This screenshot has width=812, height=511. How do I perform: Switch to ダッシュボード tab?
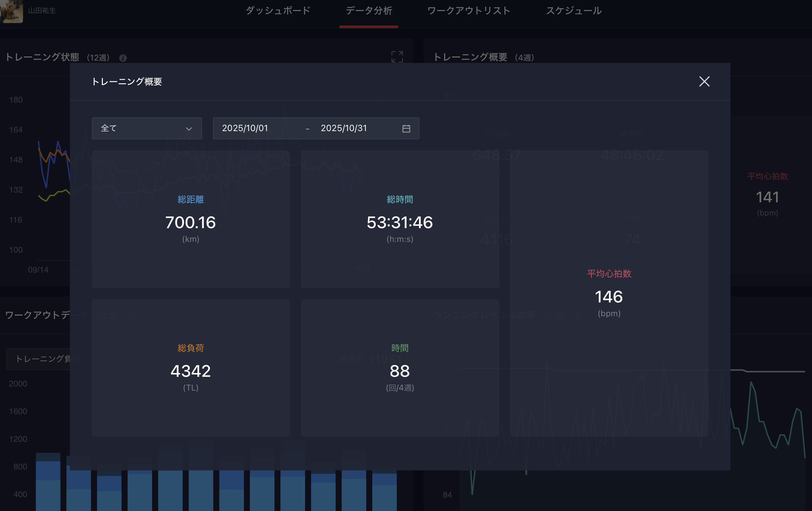pos(278,11)
